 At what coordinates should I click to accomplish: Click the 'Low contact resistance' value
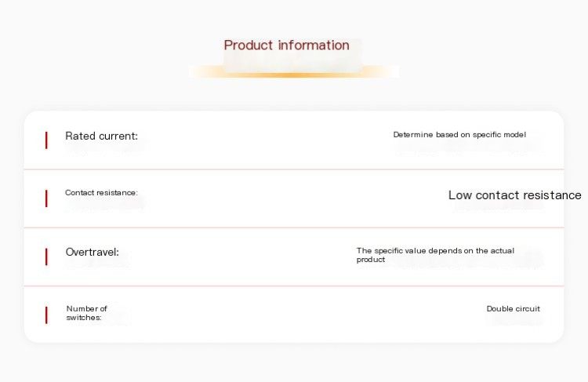coord(515,195)
